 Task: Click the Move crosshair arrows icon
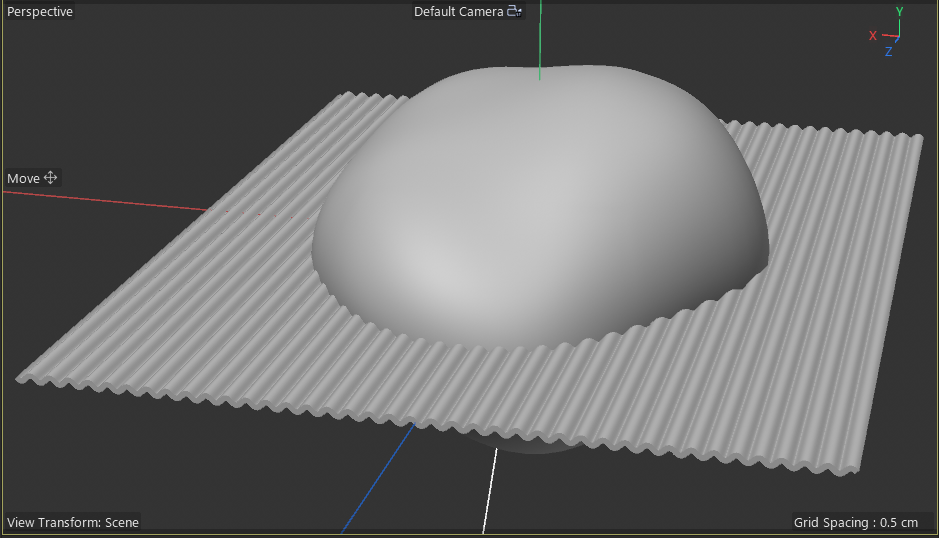coord(50,177)
